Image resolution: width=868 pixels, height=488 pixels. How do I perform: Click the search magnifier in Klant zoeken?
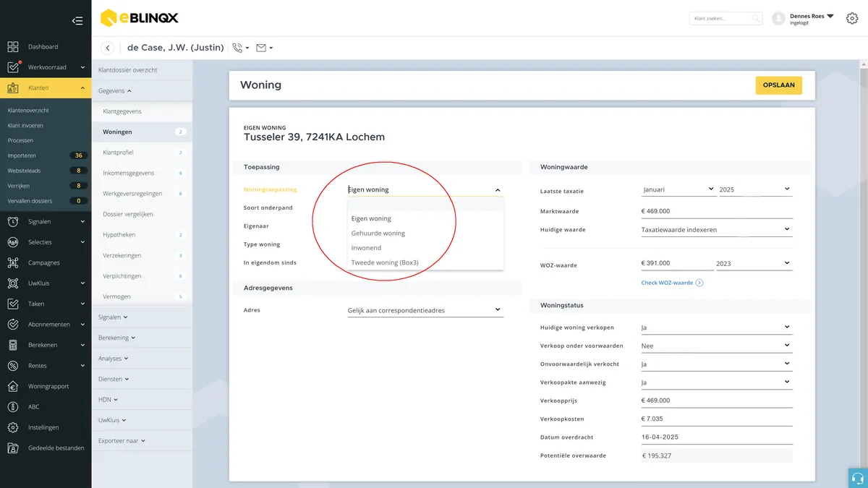[754, 19]
